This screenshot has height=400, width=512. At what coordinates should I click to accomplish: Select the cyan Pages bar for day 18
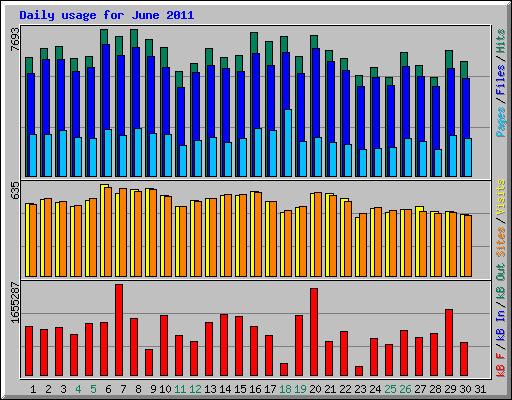[x=288, y=143]
